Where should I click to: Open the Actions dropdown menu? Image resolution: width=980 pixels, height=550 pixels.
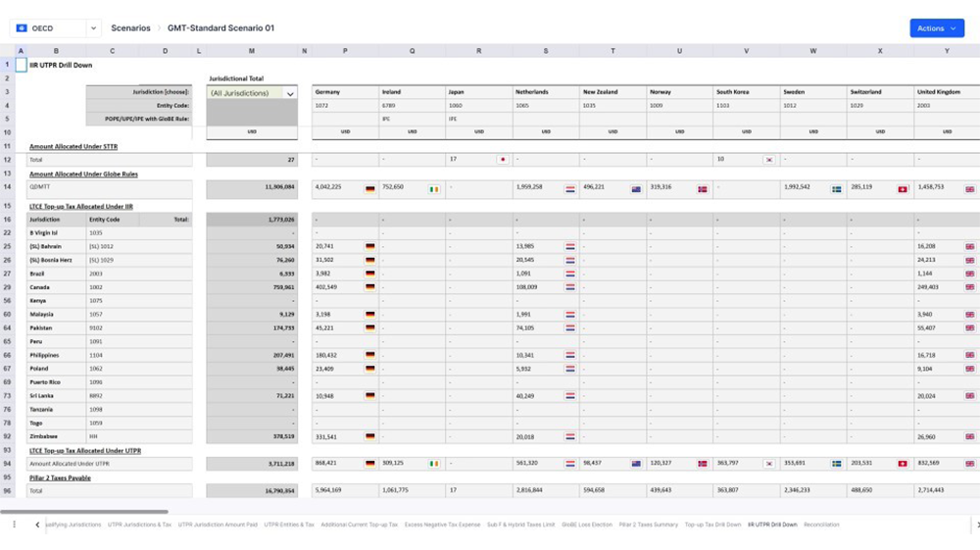[936, 28]
